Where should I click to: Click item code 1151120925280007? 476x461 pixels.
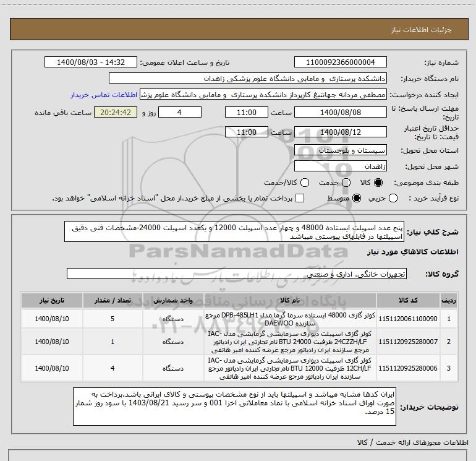pyautogui.click(x=408, y=342)
